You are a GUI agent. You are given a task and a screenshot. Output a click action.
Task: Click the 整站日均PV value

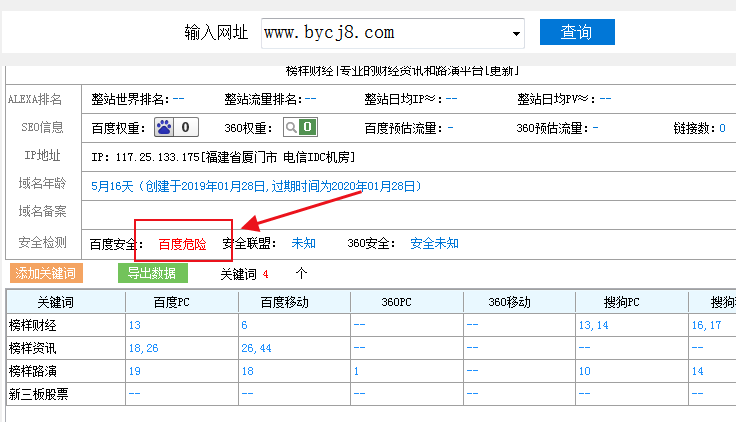tap(605, 99)
